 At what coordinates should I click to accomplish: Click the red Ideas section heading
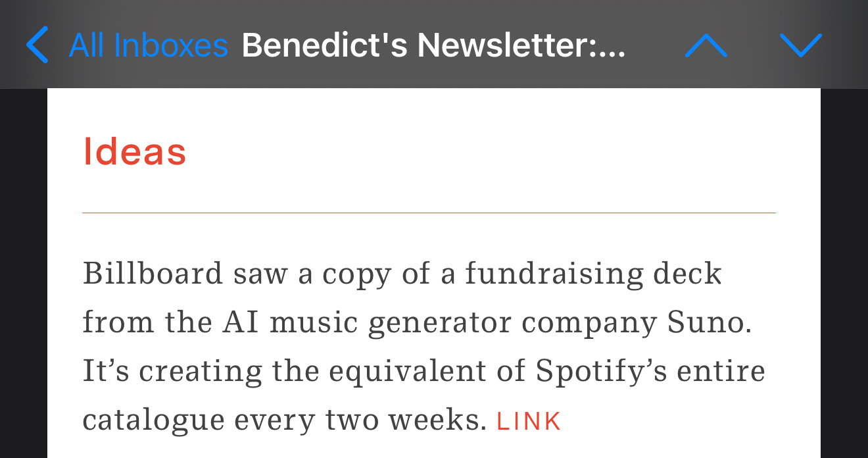tap(135, 152)
